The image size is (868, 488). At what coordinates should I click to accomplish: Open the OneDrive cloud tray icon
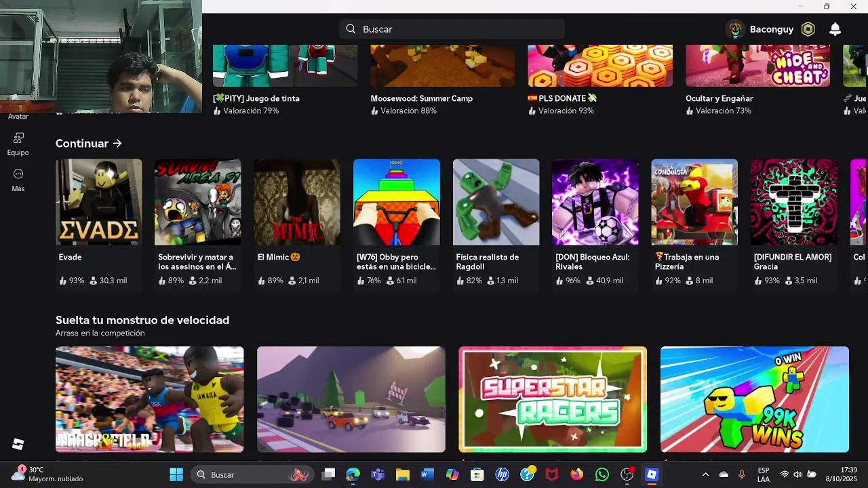tap(724, 474)
